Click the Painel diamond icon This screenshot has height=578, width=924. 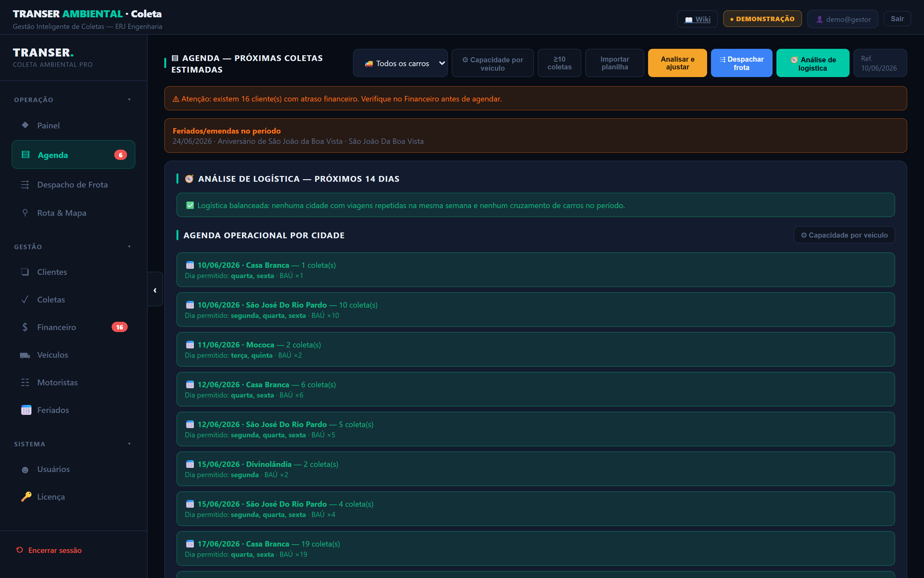[25, 125]
